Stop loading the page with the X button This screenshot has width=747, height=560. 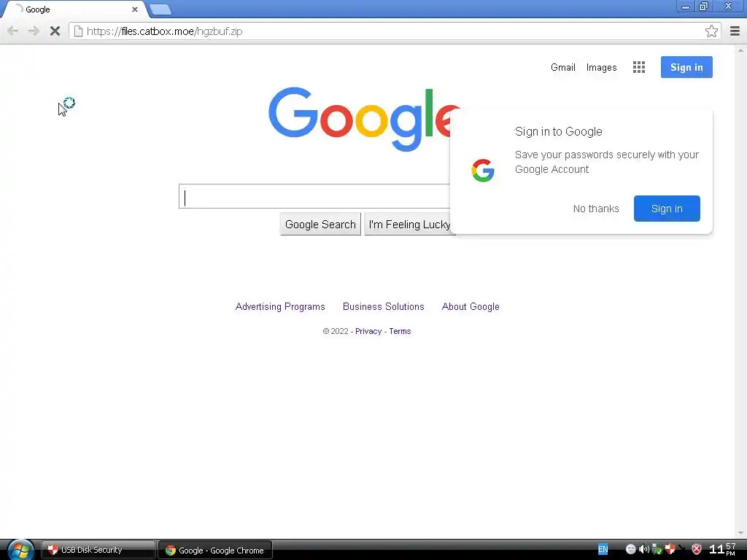55,31
